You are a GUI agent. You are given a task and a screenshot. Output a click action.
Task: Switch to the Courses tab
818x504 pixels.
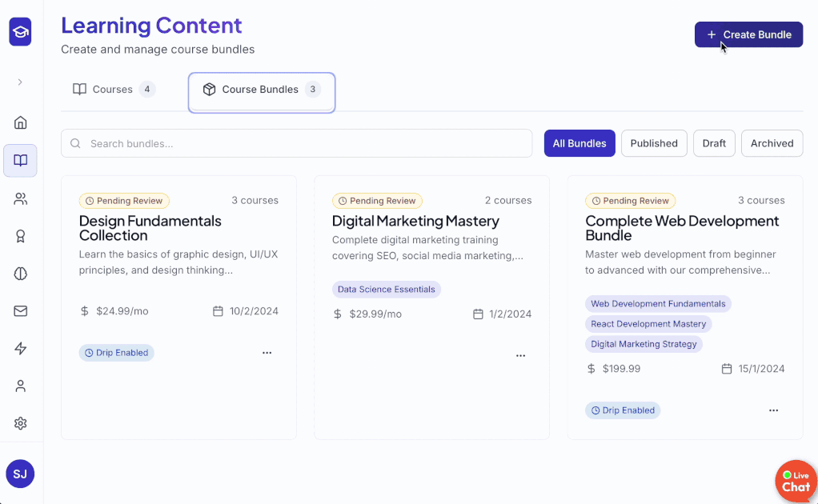pyautogui.click(x=114, y=90)
